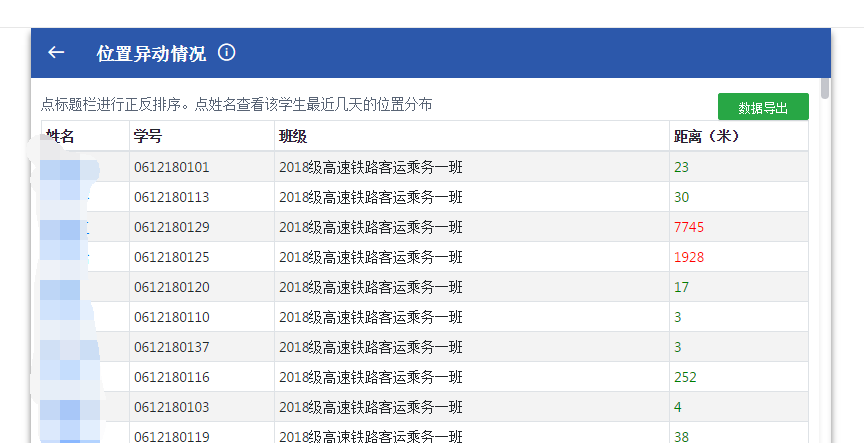This screenshot has width=864, height=443.
Task: Select student ID 0612180103 cell
Action: tap(171, 407)
